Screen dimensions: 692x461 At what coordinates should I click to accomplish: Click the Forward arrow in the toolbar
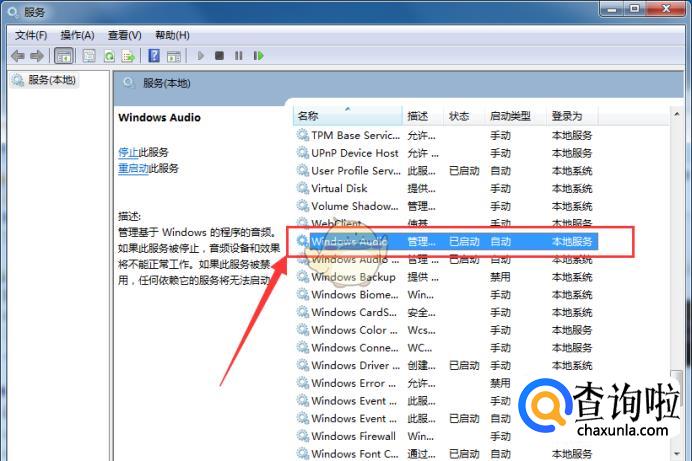click(37, 56)
